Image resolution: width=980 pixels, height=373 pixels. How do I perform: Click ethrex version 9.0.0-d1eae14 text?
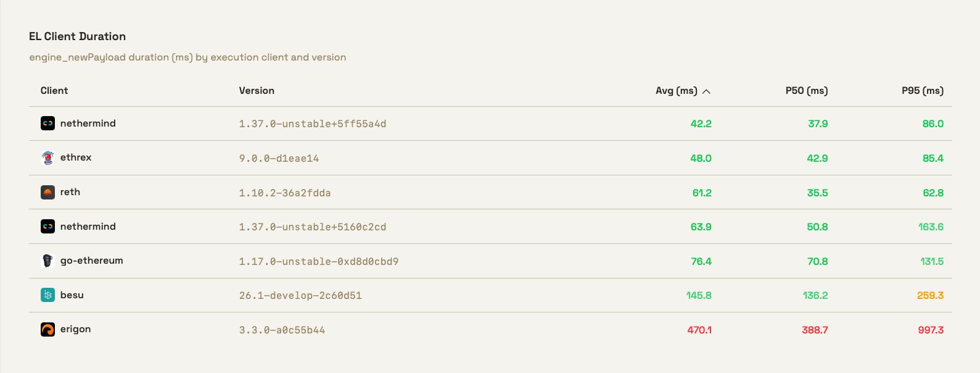pos(279,159)
